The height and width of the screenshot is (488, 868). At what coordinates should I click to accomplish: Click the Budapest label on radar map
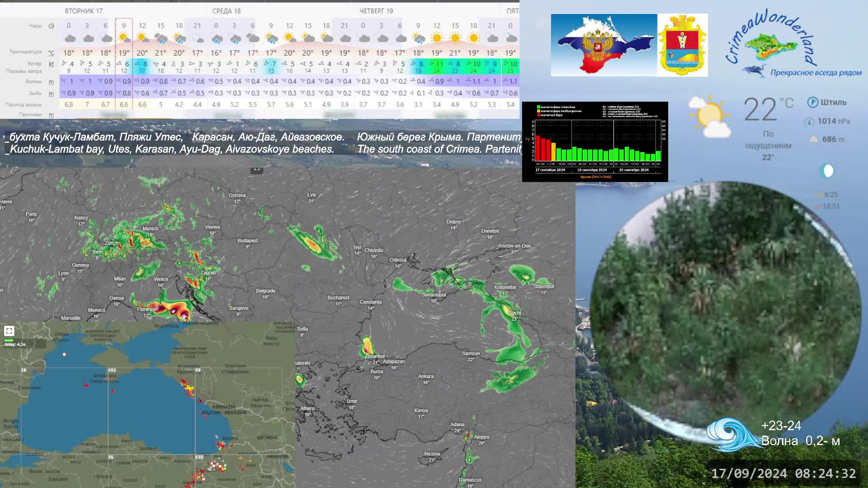pos(248,241)
